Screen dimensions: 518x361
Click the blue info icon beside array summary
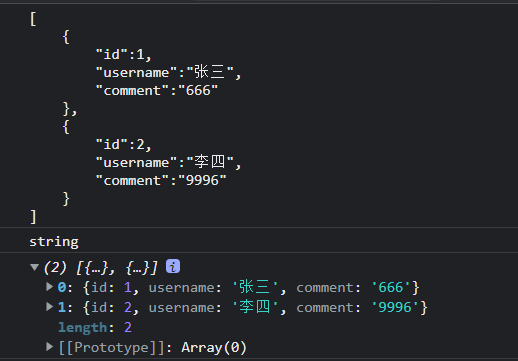[173, 266]
